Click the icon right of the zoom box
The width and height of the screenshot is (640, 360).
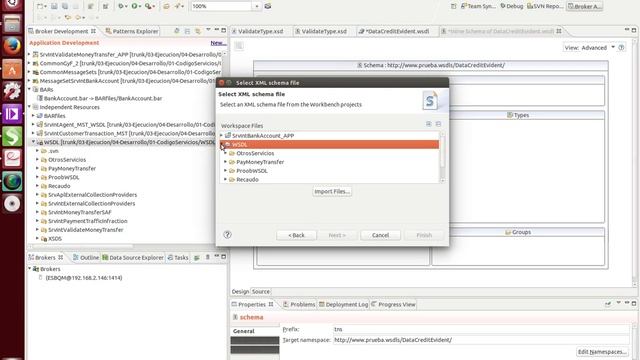pyautogui.click(x=268, y=6)
